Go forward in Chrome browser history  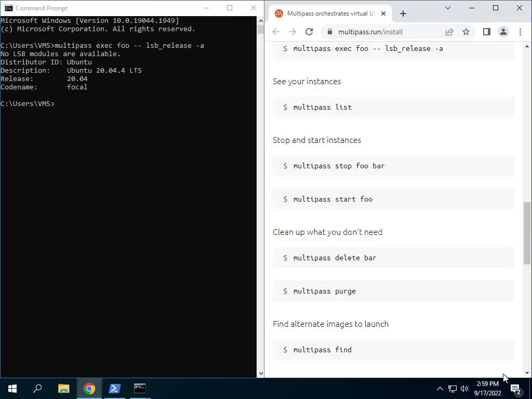pos(292,32)
